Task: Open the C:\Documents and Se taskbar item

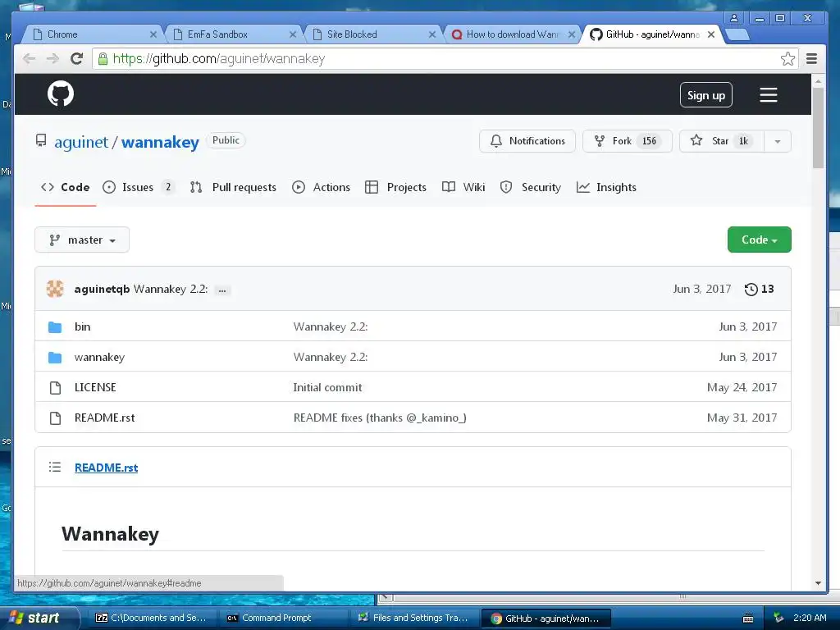Action: point(153,618)
